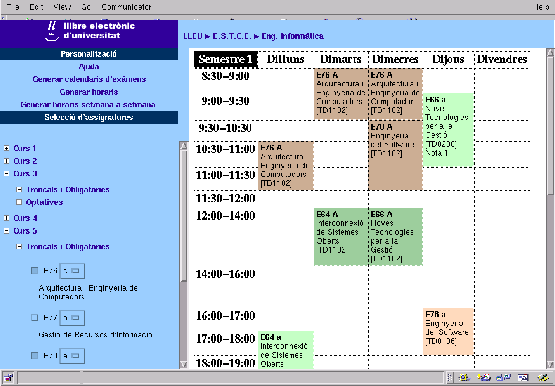Expand the Curs 2 tree node
The width and height of the screenshot is (555, 386).
pyautogui.click(x=6, y=161)
